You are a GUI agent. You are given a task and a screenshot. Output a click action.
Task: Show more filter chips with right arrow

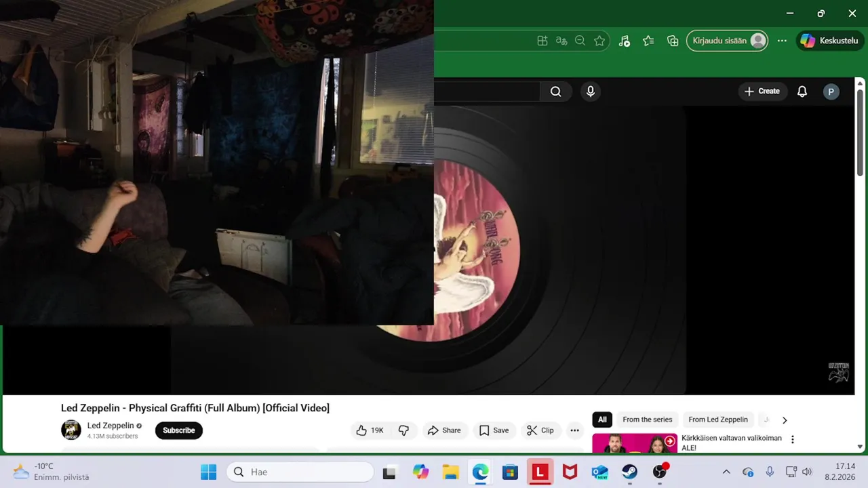[785, 420]
